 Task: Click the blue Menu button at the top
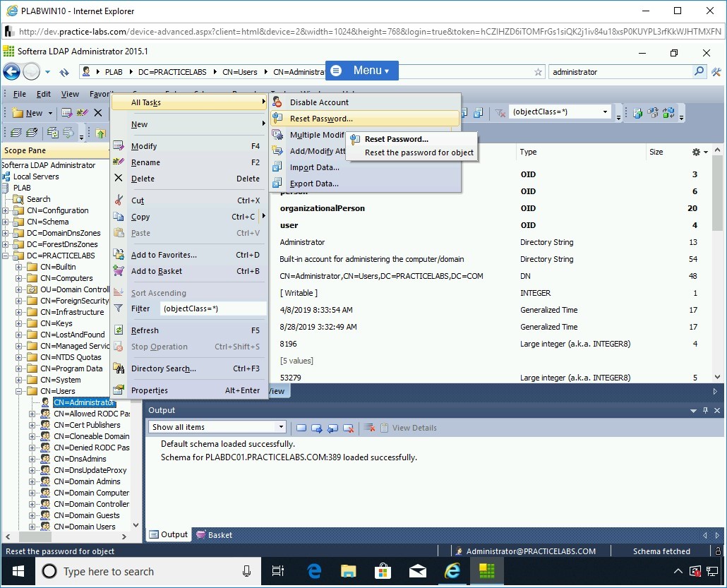362,71
